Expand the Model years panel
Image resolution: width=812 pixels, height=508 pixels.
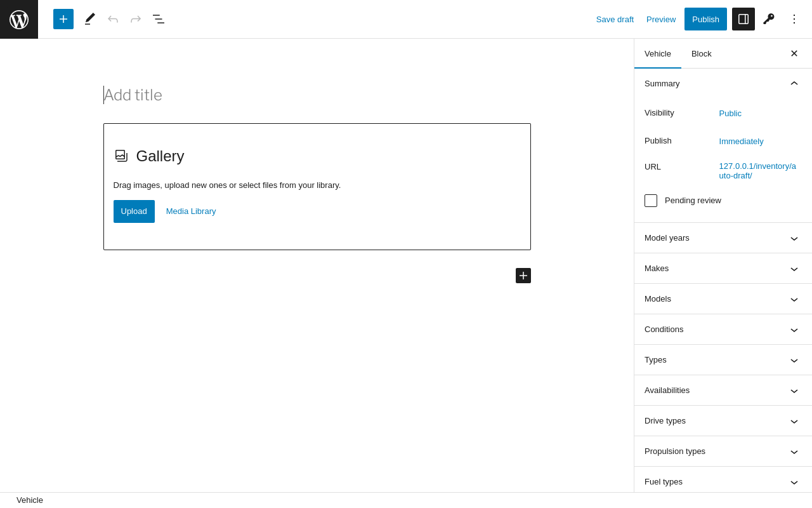tap(723, 238)
